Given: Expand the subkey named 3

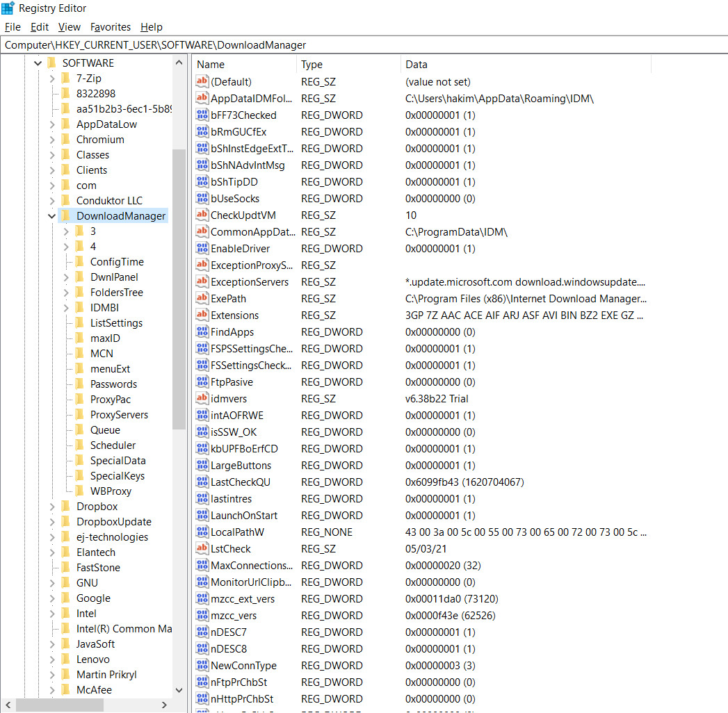Looking at the screenshot, I should (66, 231).
